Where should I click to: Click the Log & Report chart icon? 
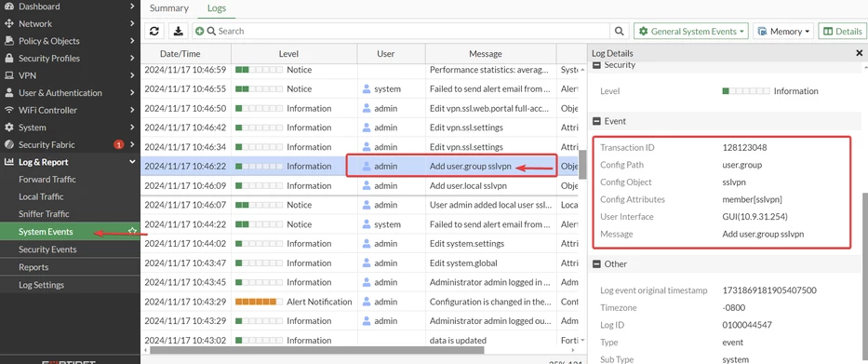9,162
